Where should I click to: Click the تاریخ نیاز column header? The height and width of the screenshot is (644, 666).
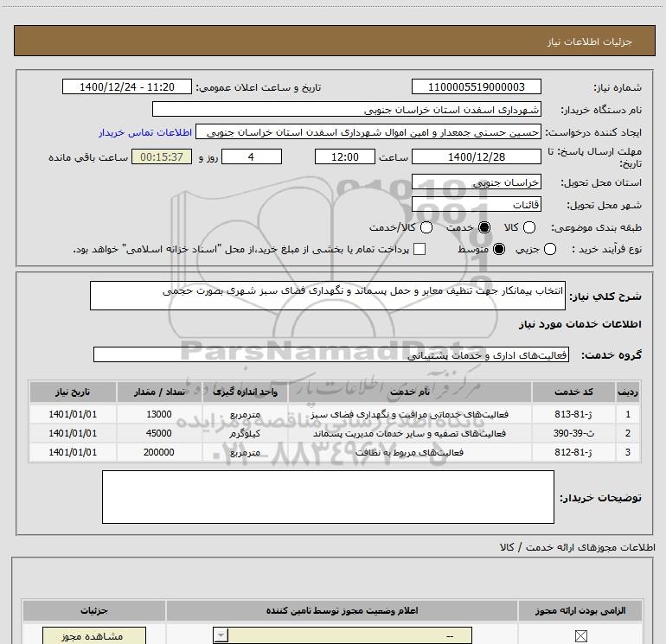pos(73,392)
